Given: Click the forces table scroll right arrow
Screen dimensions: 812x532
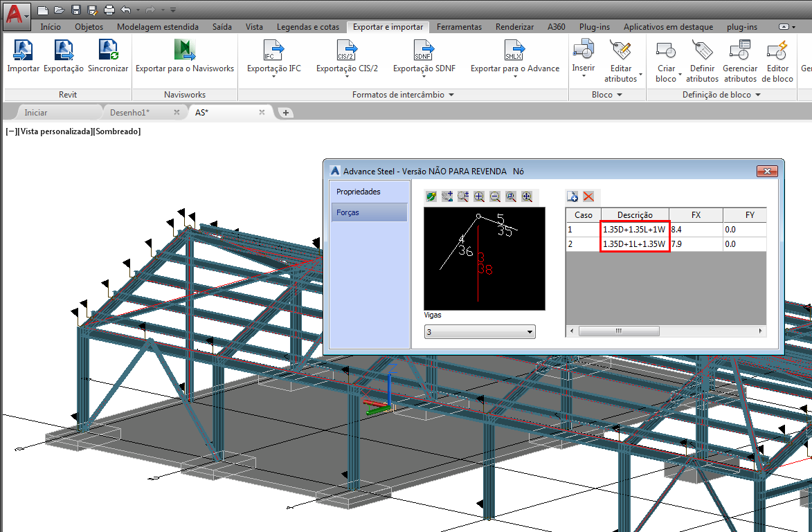Looking at the screenshot, I should click(760, 331).
